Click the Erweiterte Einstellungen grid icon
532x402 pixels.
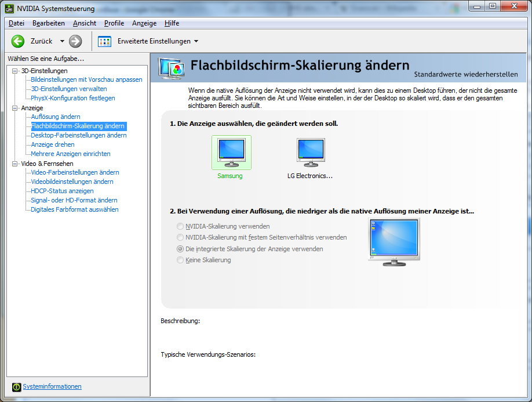point(104,41)
